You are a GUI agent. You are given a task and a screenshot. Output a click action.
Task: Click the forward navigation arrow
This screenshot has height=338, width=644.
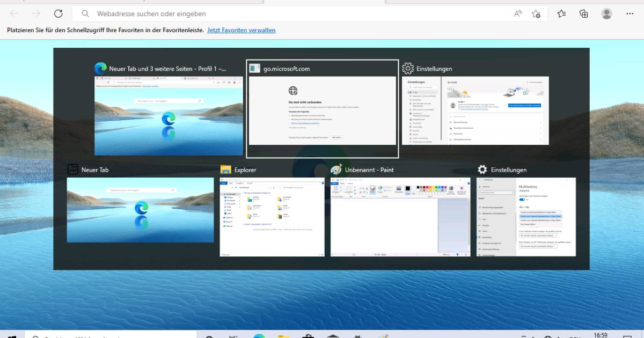(35, 13)
